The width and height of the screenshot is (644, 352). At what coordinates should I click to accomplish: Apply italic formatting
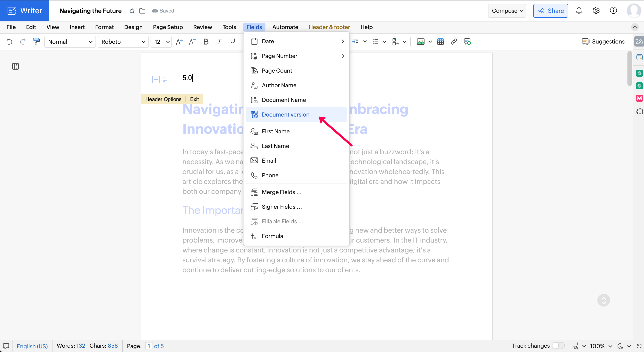tap(219, 42)
